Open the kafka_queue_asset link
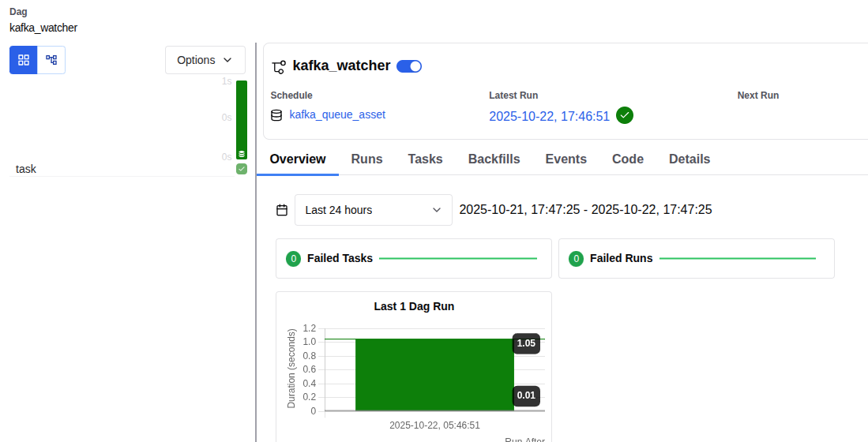Viewport: 868px width, 442px height. [337, 114]
